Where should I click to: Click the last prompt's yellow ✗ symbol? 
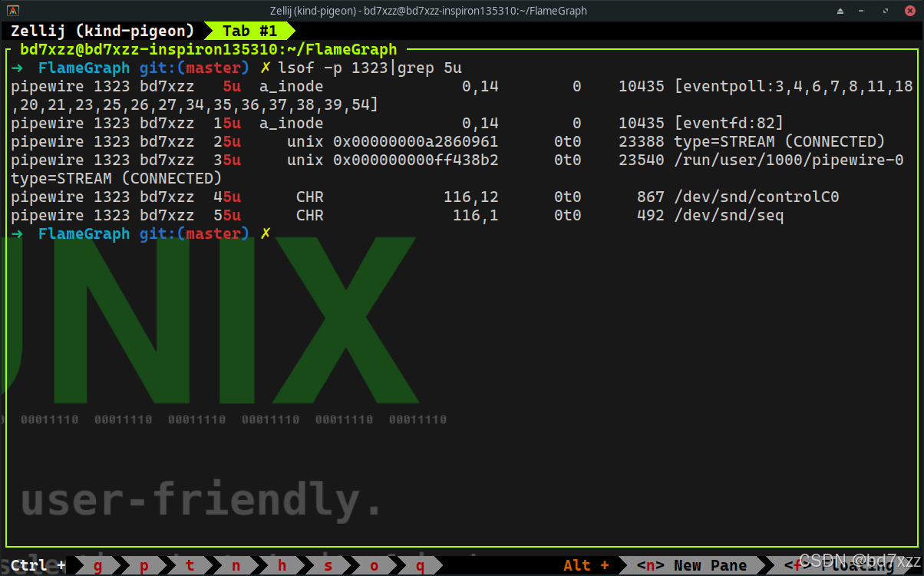pyautogui.click(x=266, y=233)
